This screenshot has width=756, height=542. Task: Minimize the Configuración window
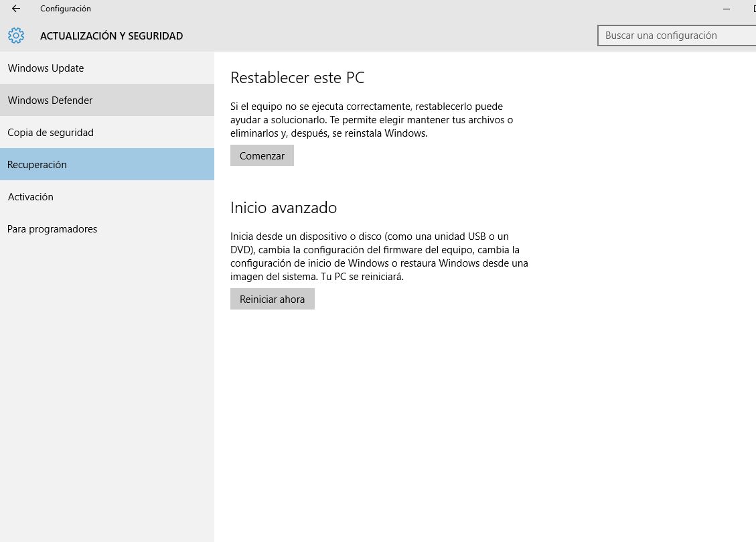[x=727, y=9]
